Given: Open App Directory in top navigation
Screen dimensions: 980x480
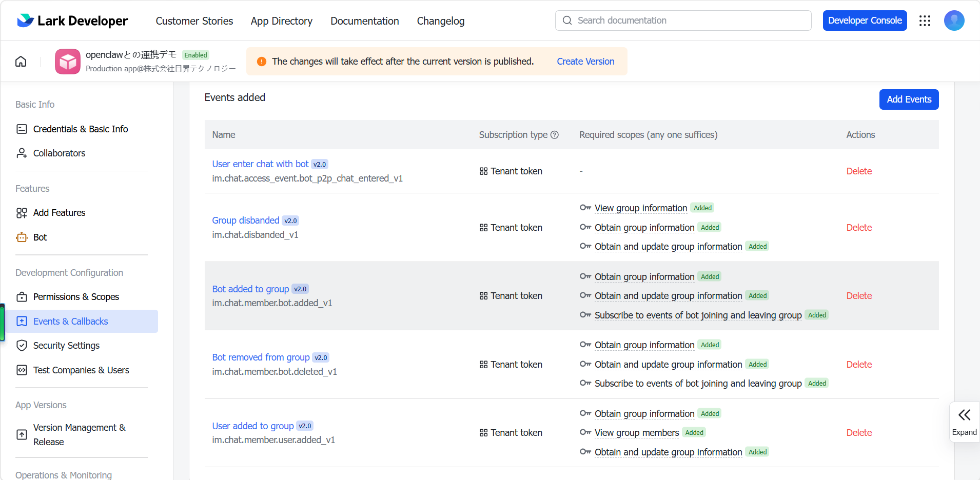Looking at the screenshot, I should click(282, 21).
